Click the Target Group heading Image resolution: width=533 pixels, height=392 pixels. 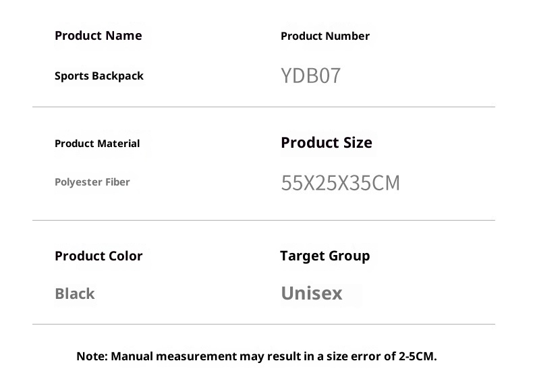pos(325,256)
